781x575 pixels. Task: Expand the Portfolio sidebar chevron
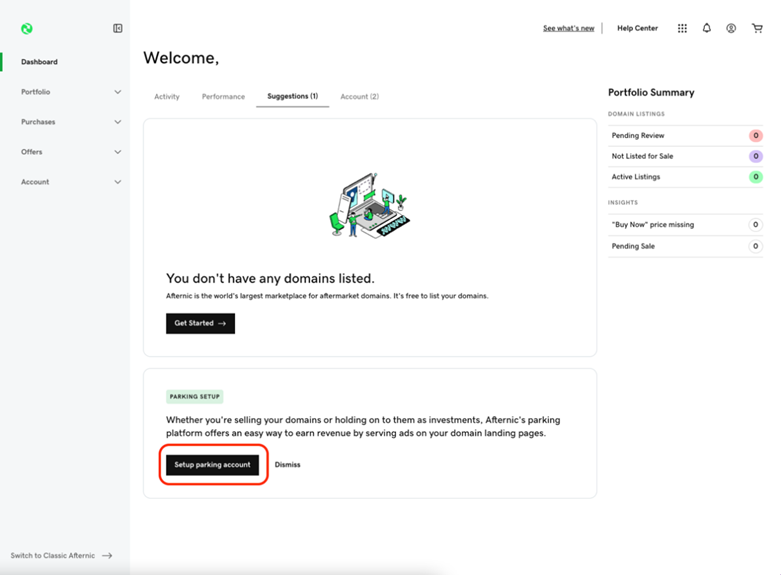tap(118, 92)
